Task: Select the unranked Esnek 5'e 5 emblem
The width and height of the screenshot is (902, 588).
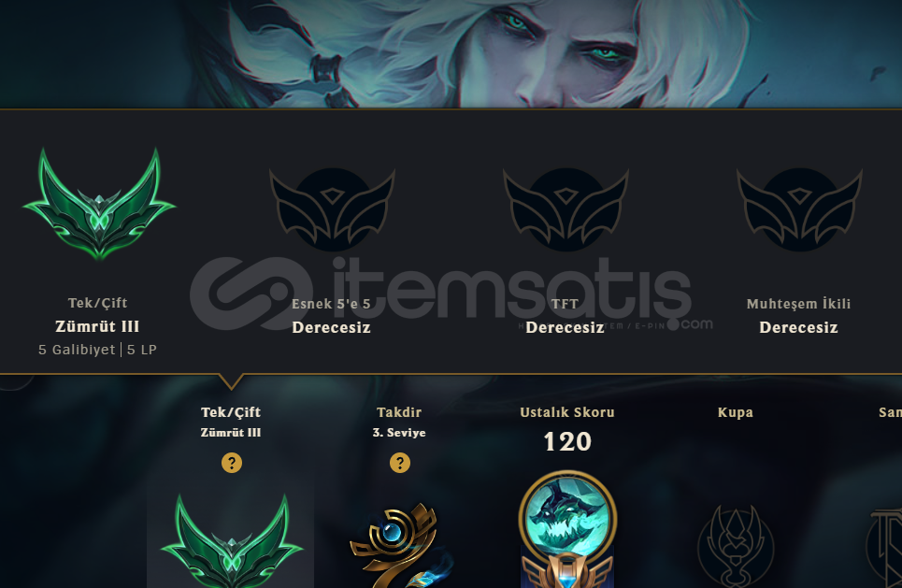Action: (332, 209)
